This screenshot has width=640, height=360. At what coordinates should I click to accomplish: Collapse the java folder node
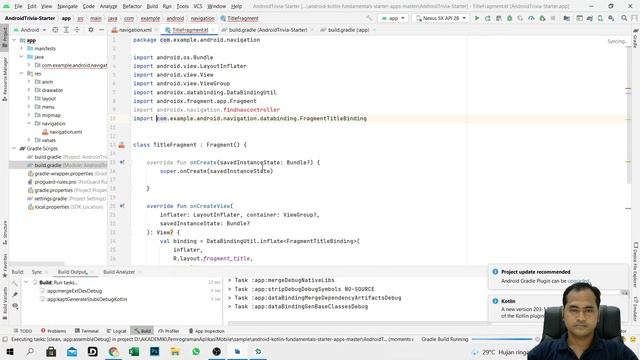click(22, 57)
